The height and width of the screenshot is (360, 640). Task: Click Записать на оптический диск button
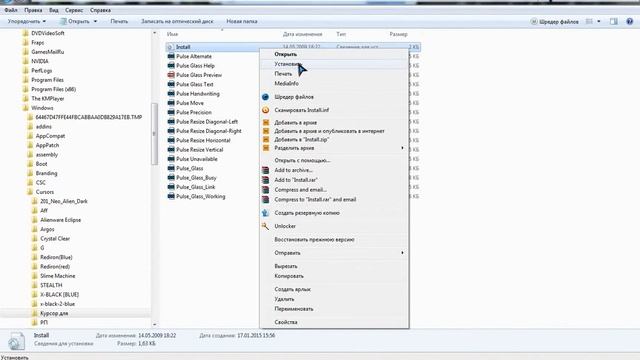click(177, 21)
